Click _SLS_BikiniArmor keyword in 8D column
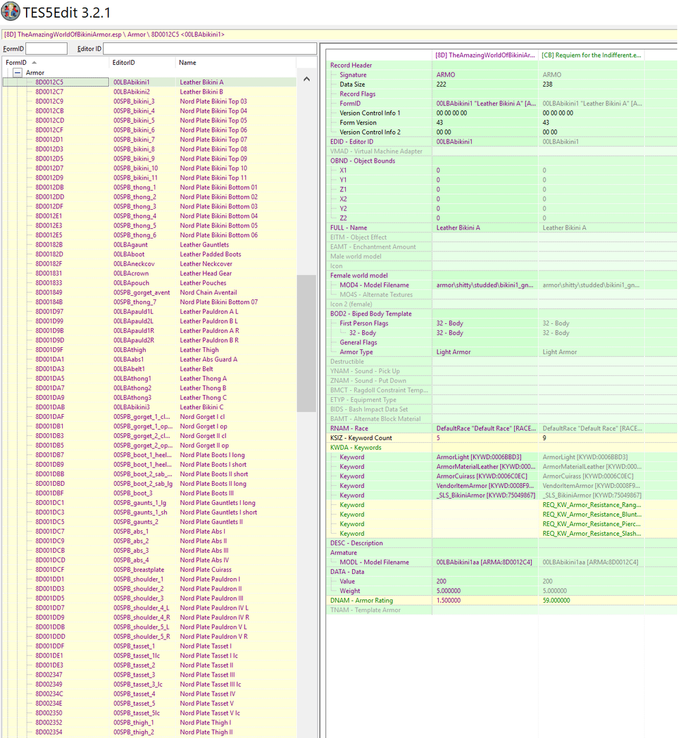700x738 pixels. (x=486, y=495)
